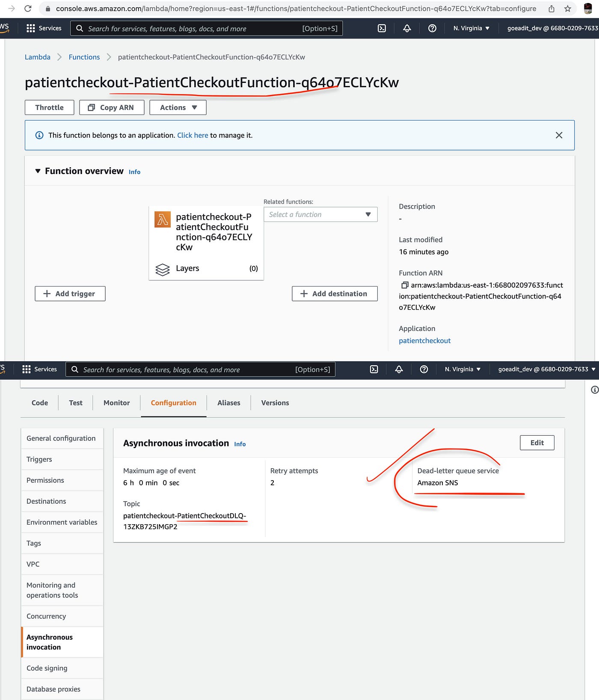
Task: Open notifications bell in header below address bar
Action: 407,28
